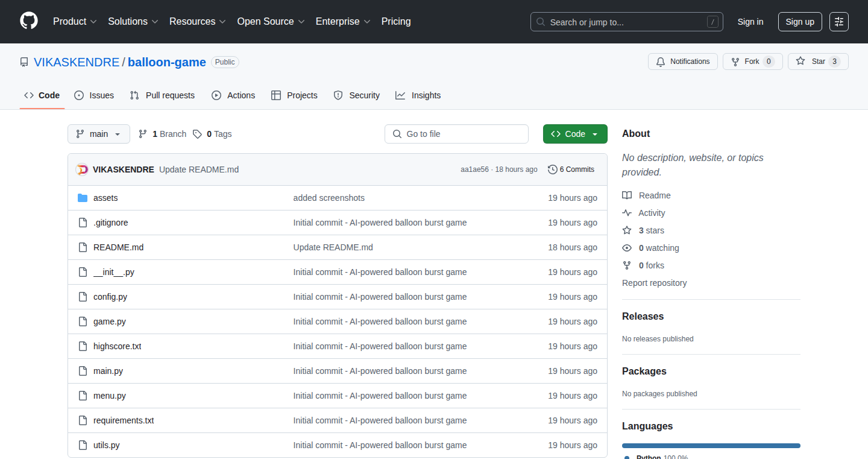Switch to the Issues tab
The width and height of the screenshot is (868, 459).
click(x=94, y=95)
